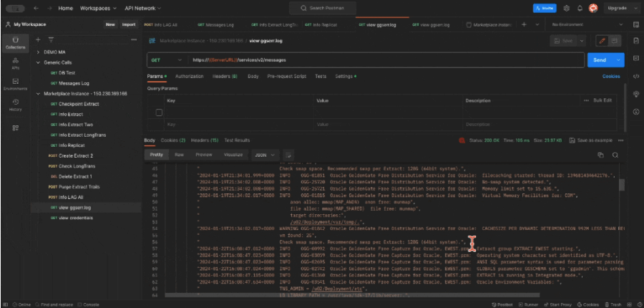Open the JSON format dropdown
644x308 pixels.
tap(263, 154)
